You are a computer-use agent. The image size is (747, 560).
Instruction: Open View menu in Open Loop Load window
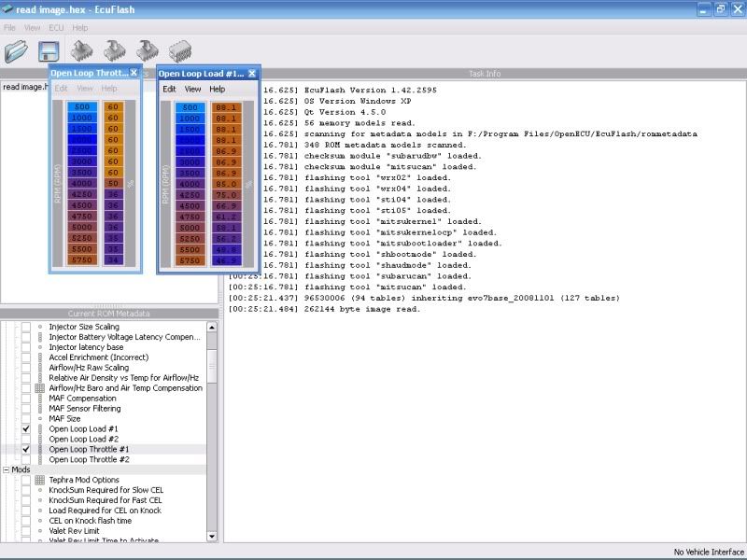click(x=192, y=89)
